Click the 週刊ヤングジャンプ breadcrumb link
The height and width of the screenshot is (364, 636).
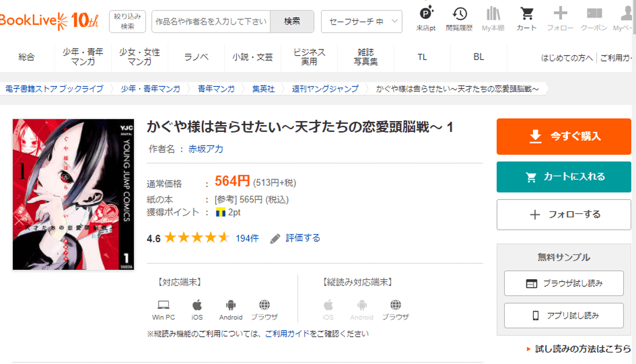325,89
